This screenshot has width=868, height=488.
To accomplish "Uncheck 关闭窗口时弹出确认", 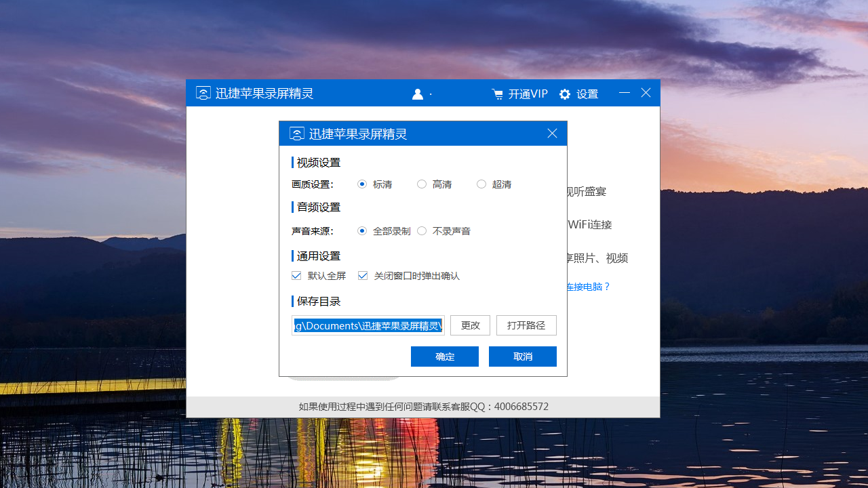I will (x=363, y=275).
